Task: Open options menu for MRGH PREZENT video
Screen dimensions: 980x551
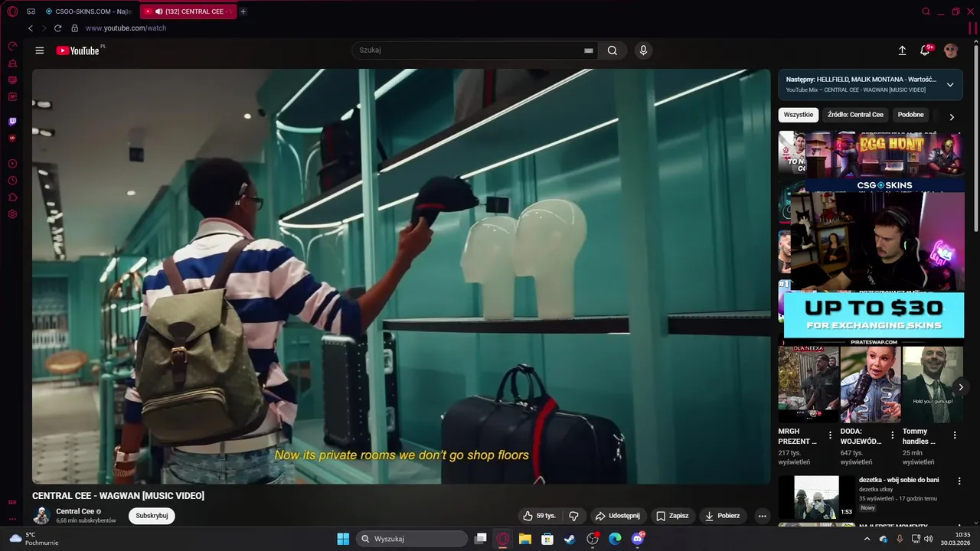Action: [830, 435]
